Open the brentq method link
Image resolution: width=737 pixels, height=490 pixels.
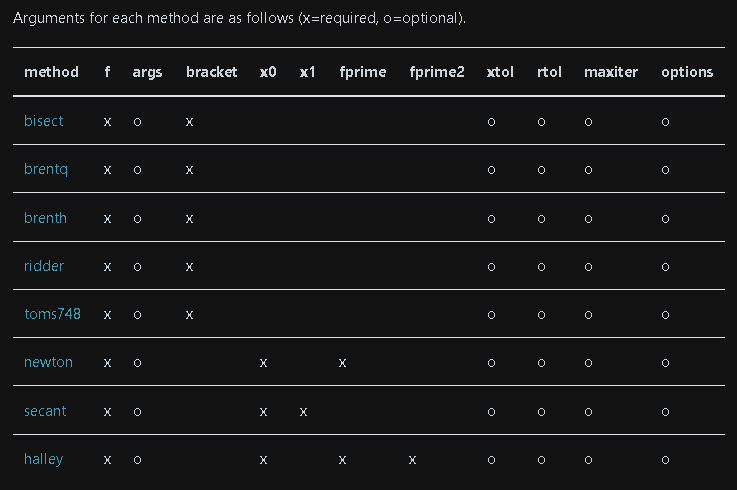click(46, 169)
